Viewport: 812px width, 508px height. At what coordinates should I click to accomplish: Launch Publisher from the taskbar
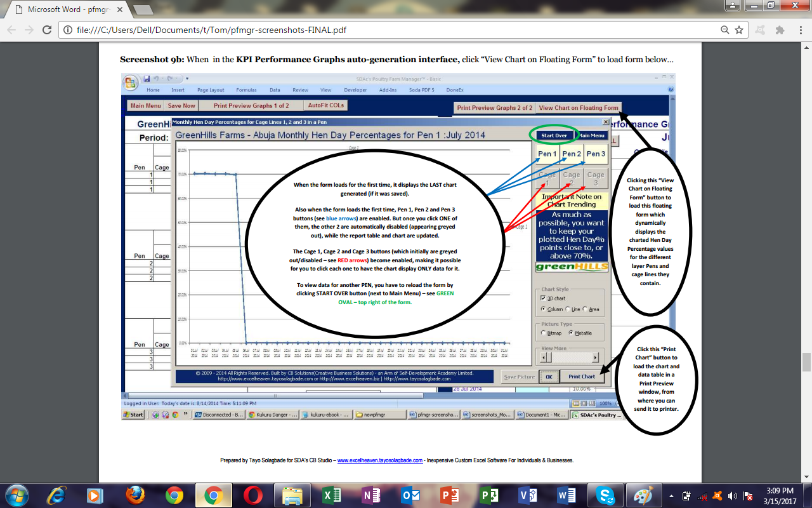(x=488, y=495)
